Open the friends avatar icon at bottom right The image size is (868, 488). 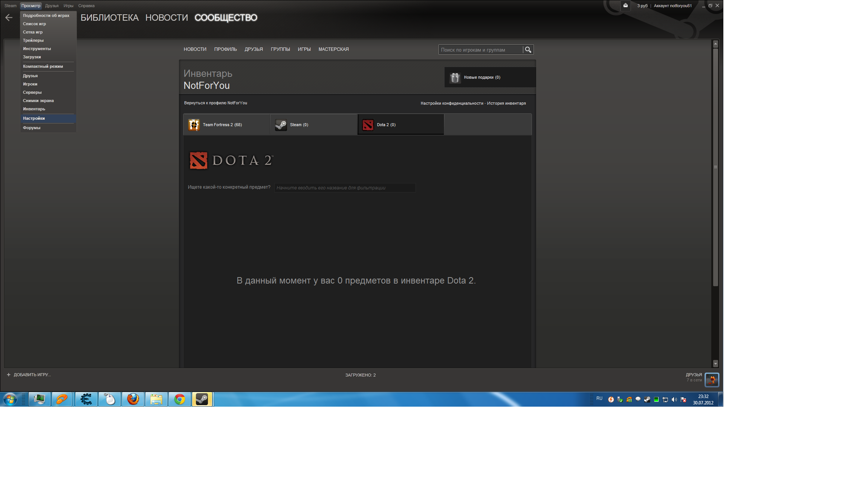pyautogui.click(x=712, y=380)
